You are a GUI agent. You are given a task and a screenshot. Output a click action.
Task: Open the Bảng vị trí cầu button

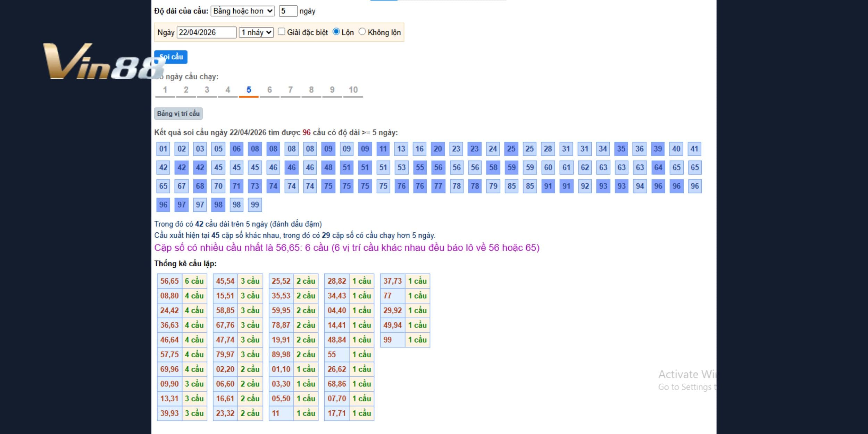click(x=178, y=114)
